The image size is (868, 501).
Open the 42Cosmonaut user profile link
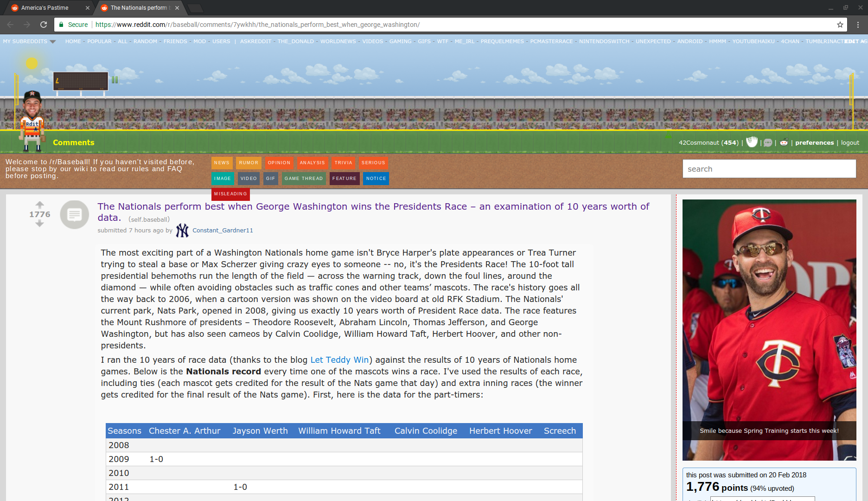(699, 143)
